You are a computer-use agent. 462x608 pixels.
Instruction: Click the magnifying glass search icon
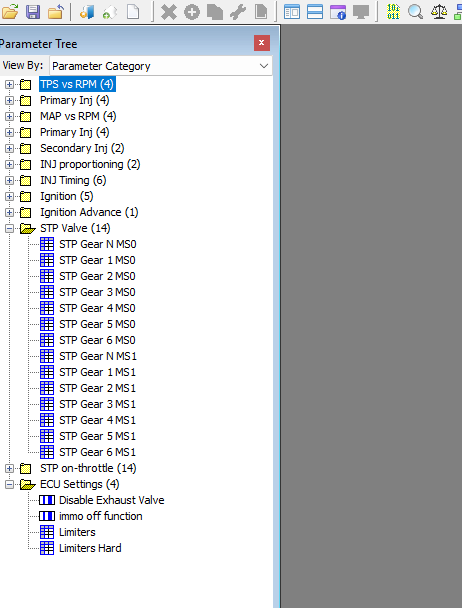coord(415,12)
